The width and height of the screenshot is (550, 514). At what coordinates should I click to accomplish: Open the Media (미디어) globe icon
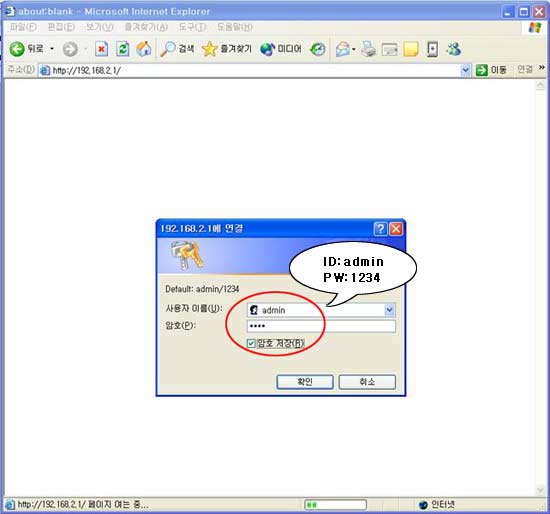click(267, 49)
